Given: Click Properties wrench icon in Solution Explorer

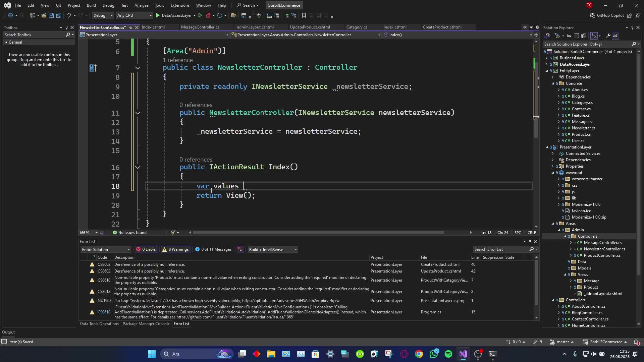Looking at the screenshot, I should click(x=608, y=36).
